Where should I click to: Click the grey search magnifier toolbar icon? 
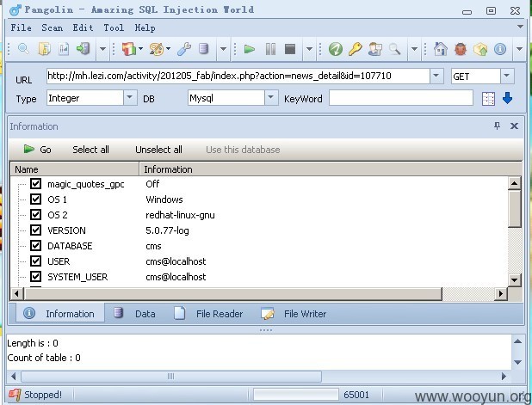point(394,49)
